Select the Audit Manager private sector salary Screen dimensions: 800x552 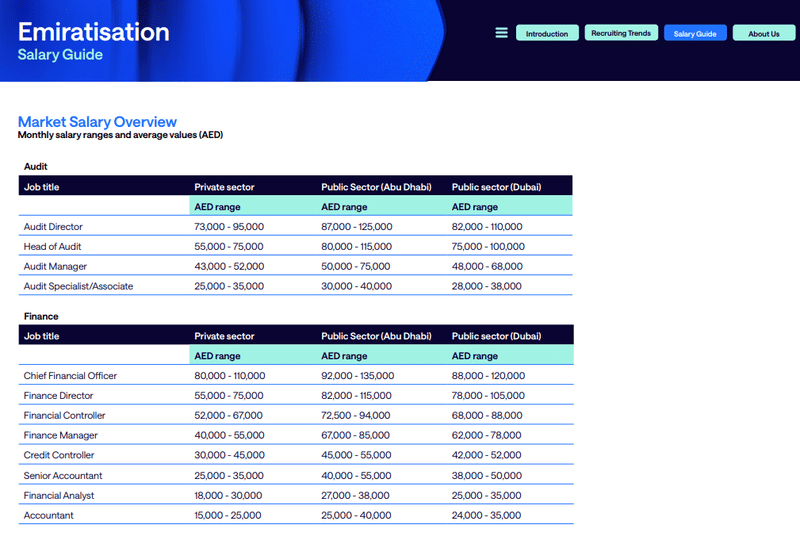(x=229, y=267)
